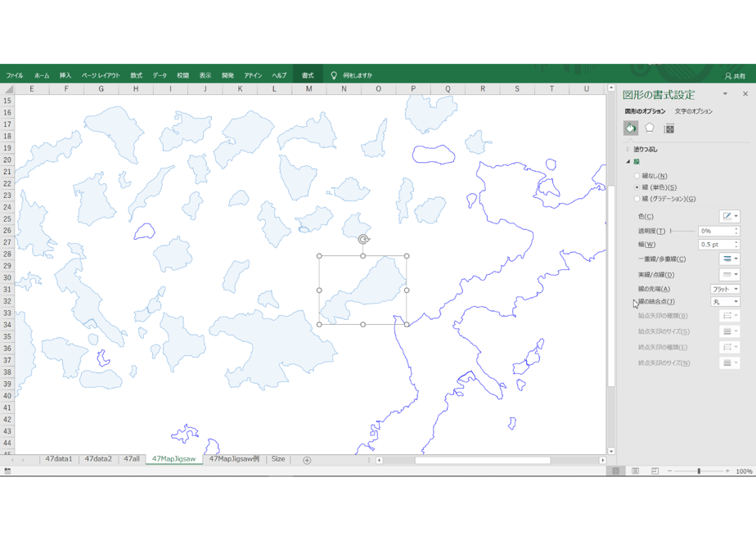Open the 数式 ribbon tab
The height and width of the screenshot is (540, 756).
coord(137,76)
